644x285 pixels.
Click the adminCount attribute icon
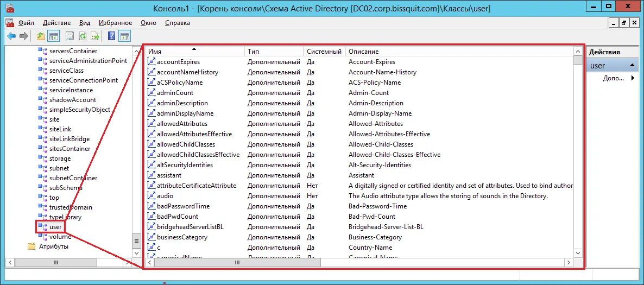[x=151, y=93]
